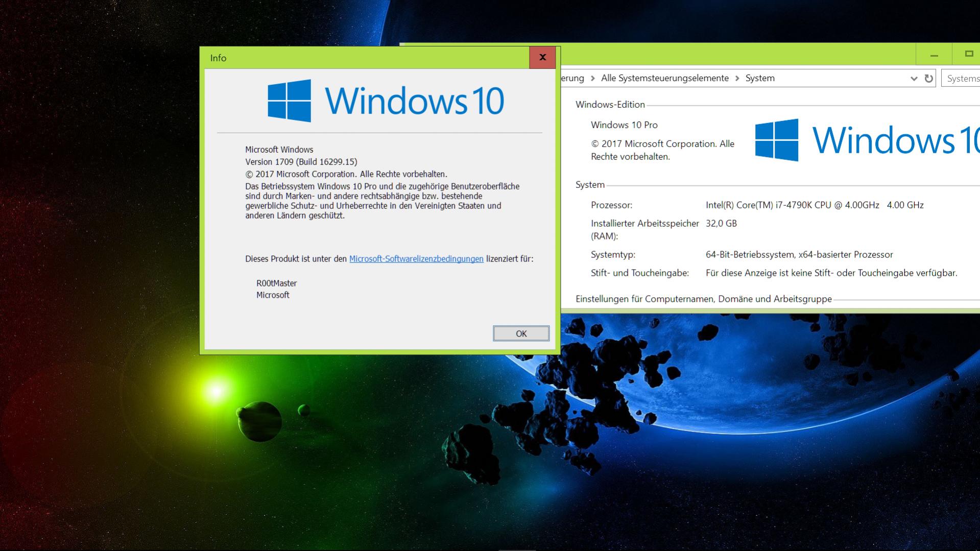Click the 'Prozessor:' label
The image size is (980, 551).
click(611, 205)
